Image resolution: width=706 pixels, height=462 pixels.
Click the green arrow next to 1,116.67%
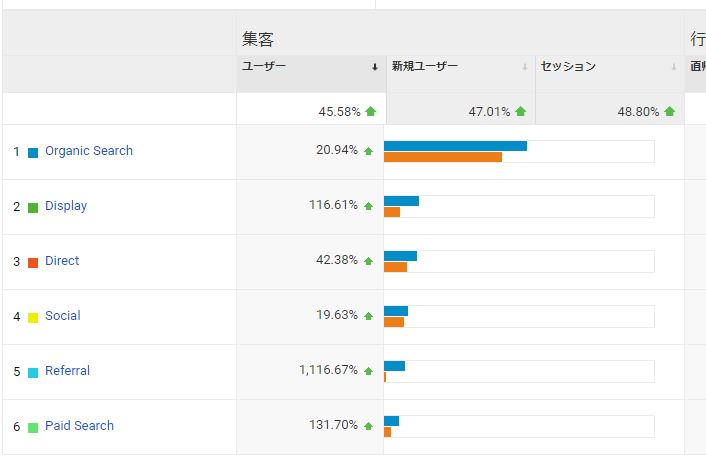(368, 371)
